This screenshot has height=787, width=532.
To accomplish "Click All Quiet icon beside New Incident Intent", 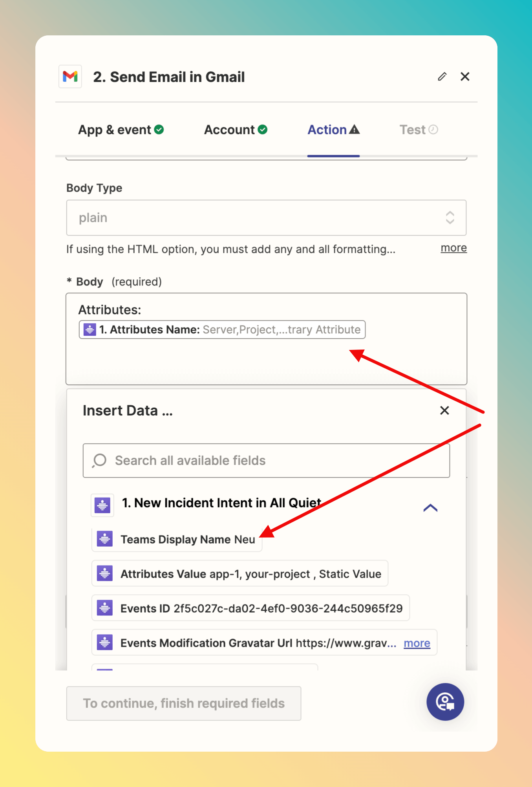I will click(102, 505).
